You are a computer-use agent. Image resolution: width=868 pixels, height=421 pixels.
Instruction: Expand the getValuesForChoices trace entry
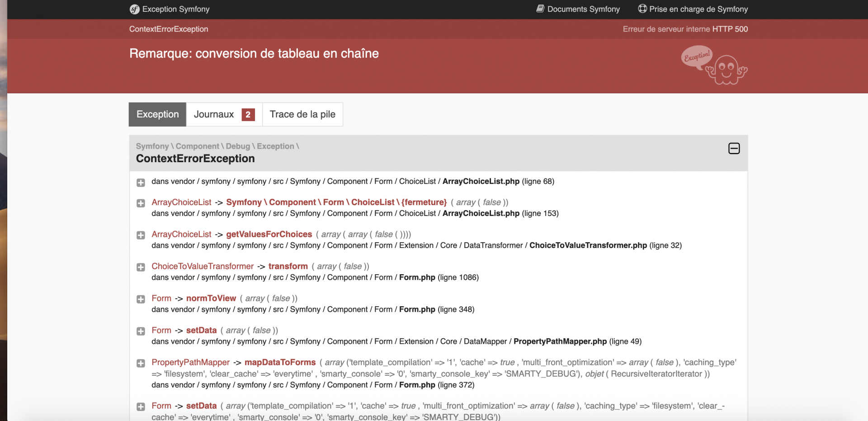click(x=141, y=235)
